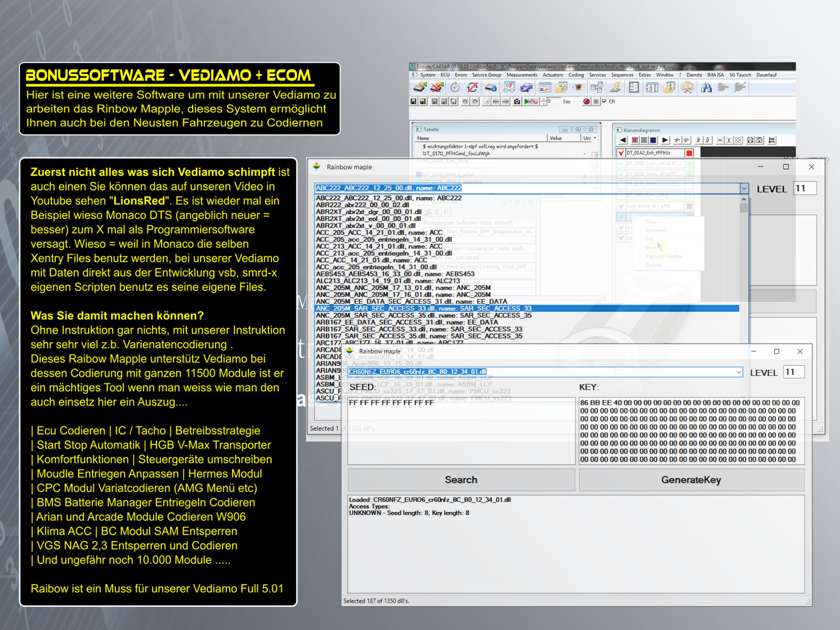The width and height of the screenshot is (840, 630).
Task: Click the red record button in Vediamo toolbar
Action: [586, 101]
